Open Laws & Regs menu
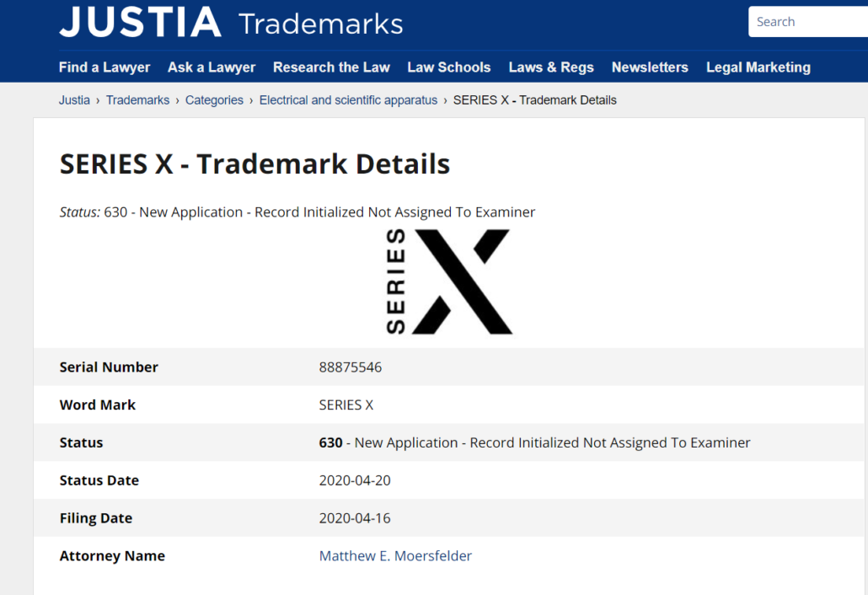The height and width of the screenshot is (595, 868). pyautogui.click(x=551, y=67)
